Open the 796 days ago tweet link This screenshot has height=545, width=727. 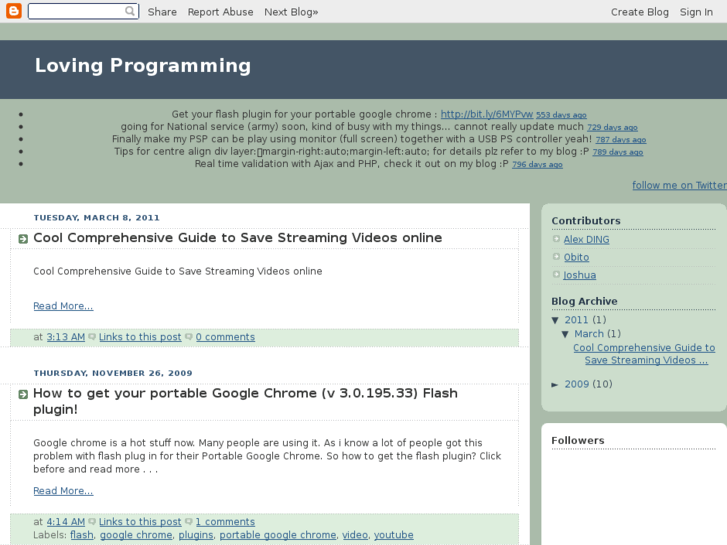click(x=537, y=165)
